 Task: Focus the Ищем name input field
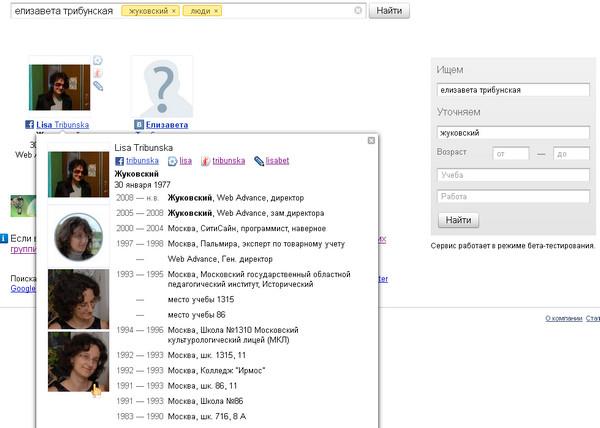click(513, 90)
